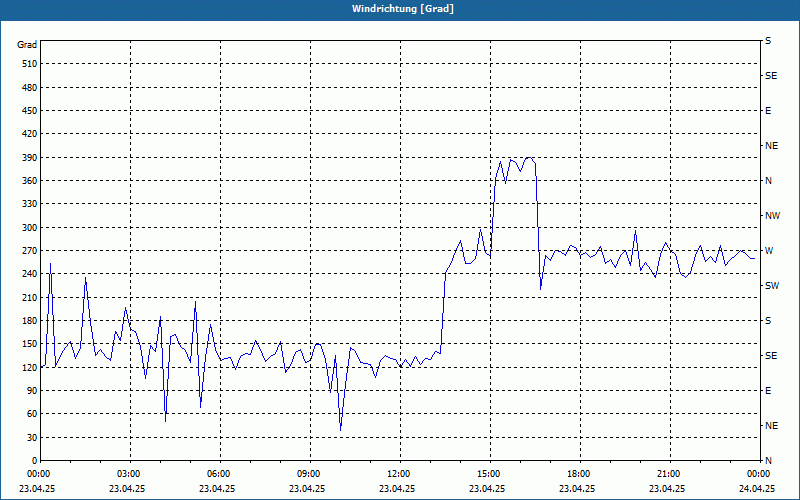This screenshot has width=800, height=500.
Task: Select the "S" compass label level with 180
Action: [x=768, y=321]
